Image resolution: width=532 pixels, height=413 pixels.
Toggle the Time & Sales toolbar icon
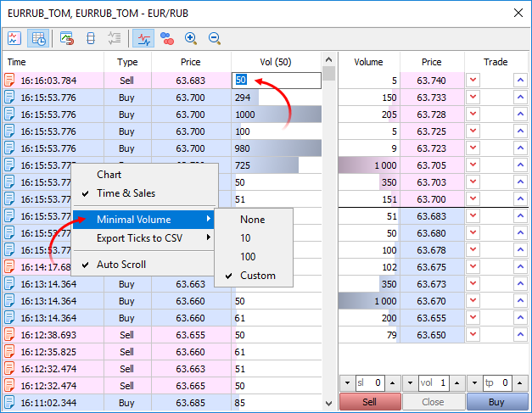[x=38, y=38]
